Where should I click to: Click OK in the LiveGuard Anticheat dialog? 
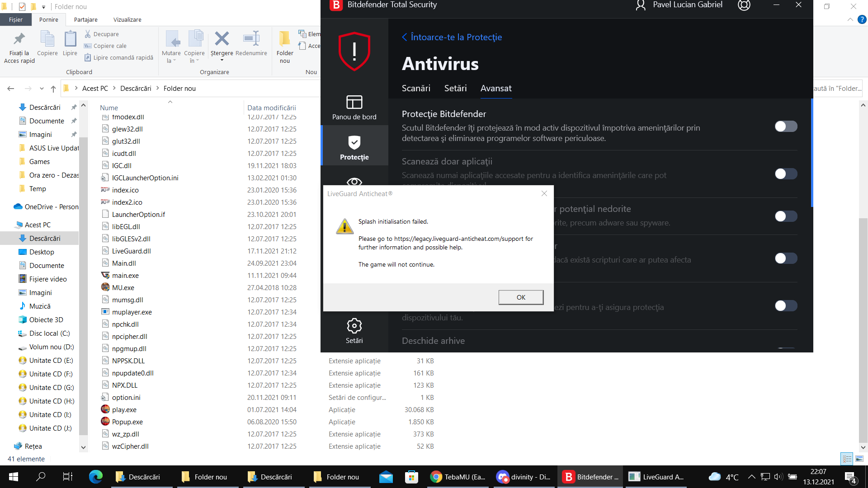point(521,297)
